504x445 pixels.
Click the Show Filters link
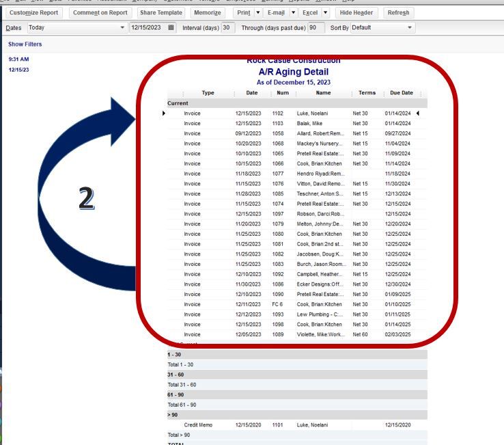coord(25,44)
